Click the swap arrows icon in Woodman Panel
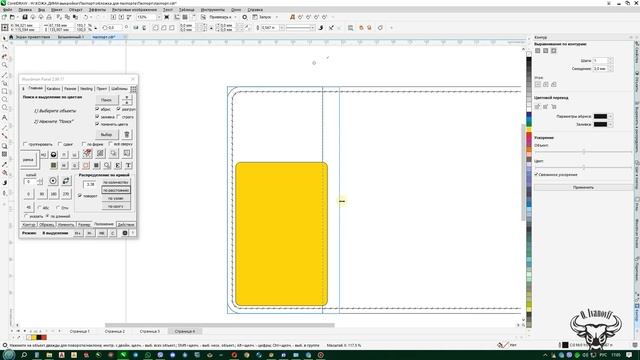640x360 pixels. (66, 181)
